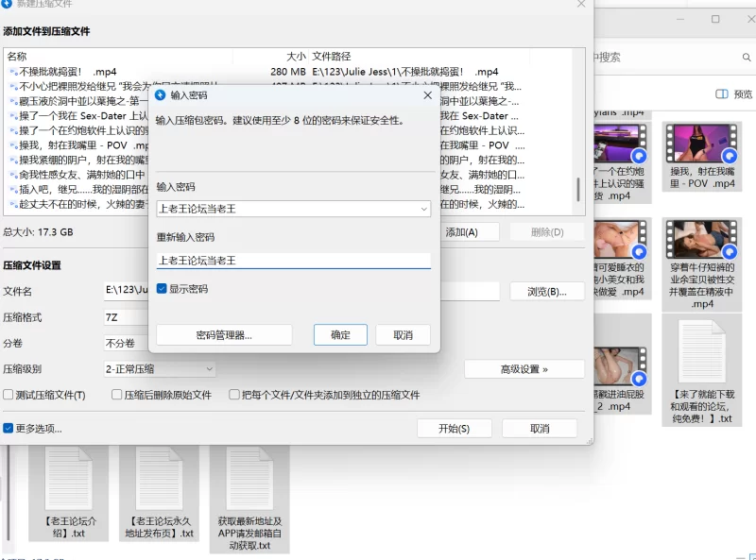The height and width of the screenshot is (560, 756).
Task: Open 【老王论坛永久地址发布页】.txt file icon
Action: [x=159, y=478]
